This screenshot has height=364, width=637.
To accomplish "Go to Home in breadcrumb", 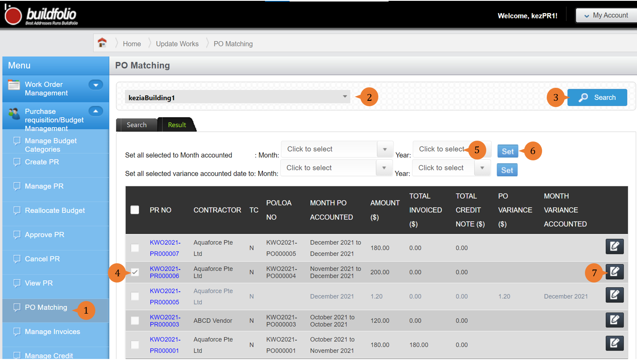I will (132, 44).
